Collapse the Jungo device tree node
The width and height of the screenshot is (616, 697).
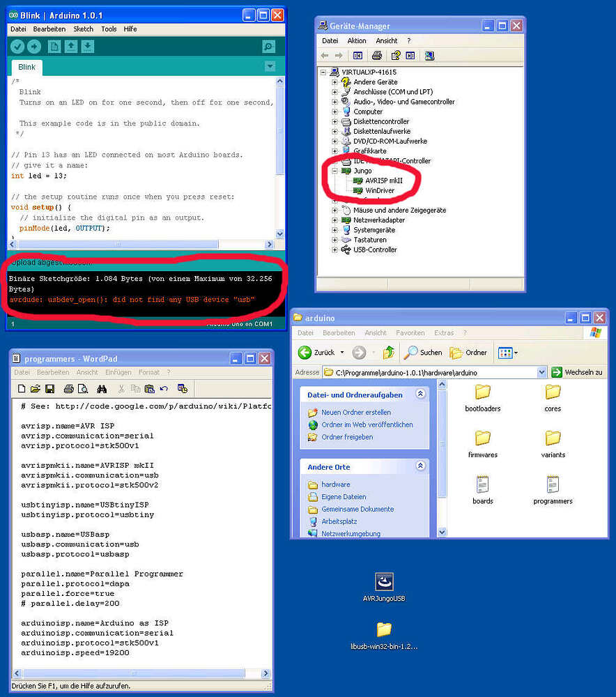[336, 170]
